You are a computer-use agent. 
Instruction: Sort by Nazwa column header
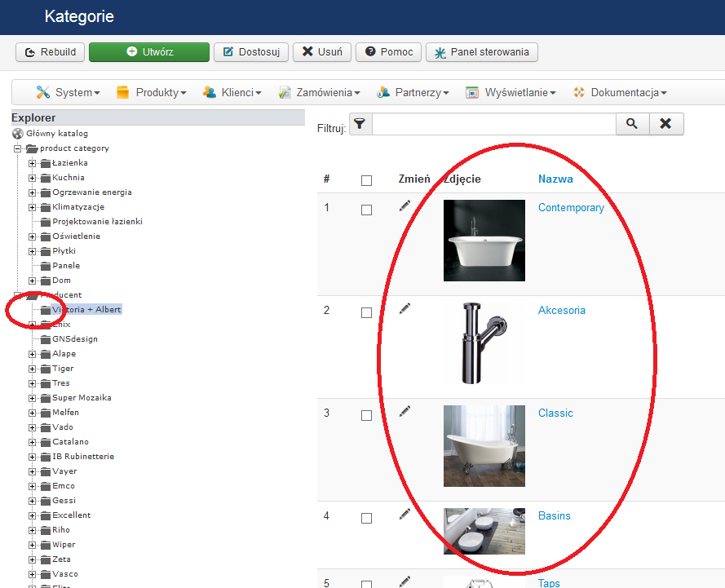[555, 179]
